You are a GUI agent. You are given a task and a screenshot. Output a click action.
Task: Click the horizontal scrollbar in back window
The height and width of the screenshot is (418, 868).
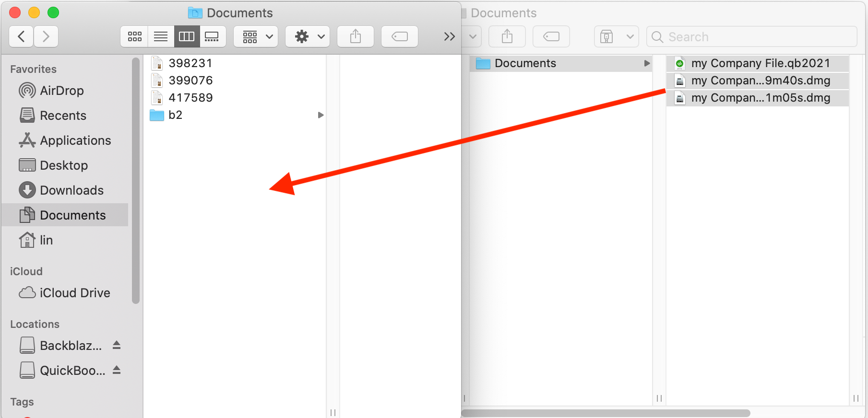click(x=606, y=413)
